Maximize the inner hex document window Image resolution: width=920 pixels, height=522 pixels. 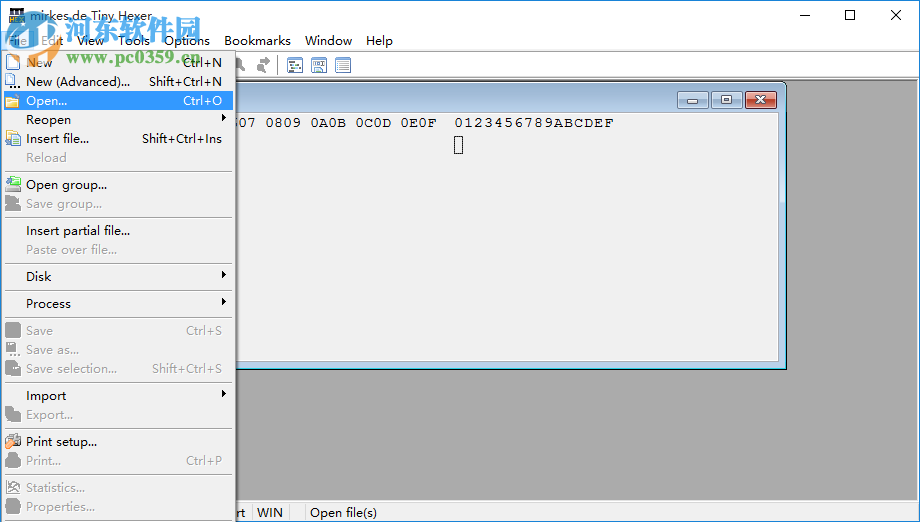point(726,100)
